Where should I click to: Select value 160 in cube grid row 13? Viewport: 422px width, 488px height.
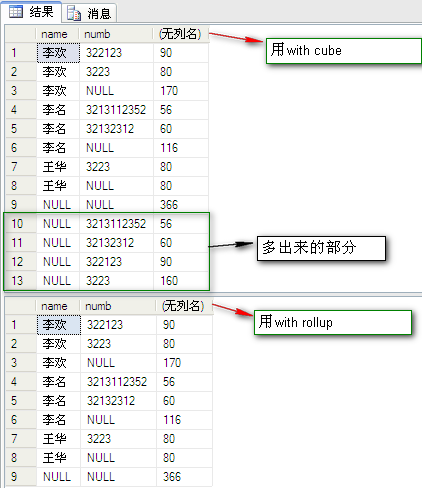181,281
